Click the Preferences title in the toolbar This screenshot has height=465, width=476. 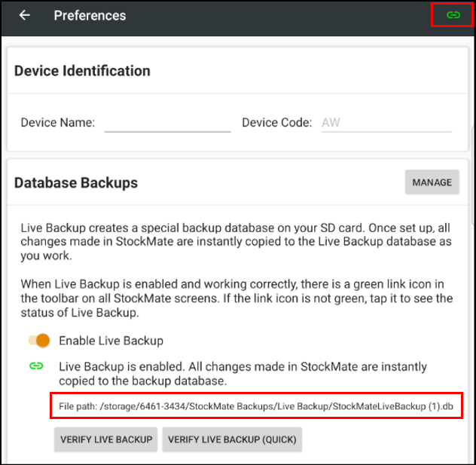[90, 15]
